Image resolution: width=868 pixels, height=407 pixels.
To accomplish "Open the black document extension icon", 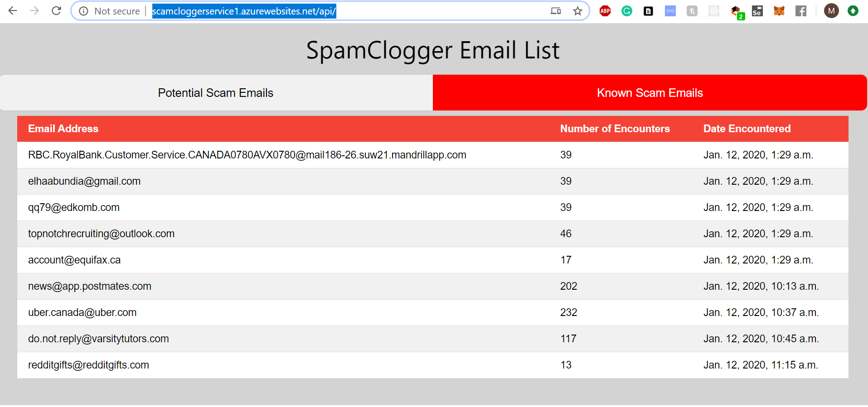I will pos(649,11).
